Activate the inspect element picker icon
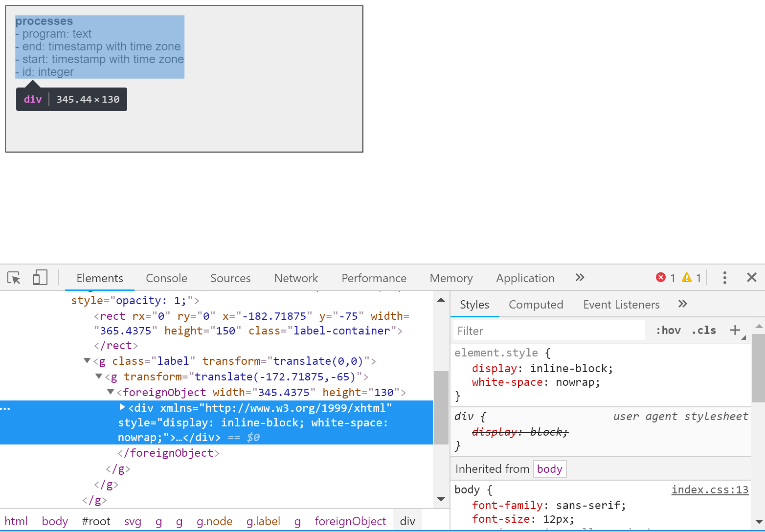Viewport: 765px width, 532px height. pos(14,278)
